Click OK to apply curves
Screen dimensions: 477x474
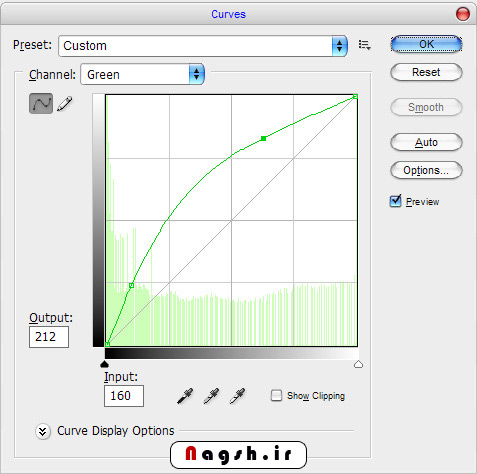[x=426, y=44]
